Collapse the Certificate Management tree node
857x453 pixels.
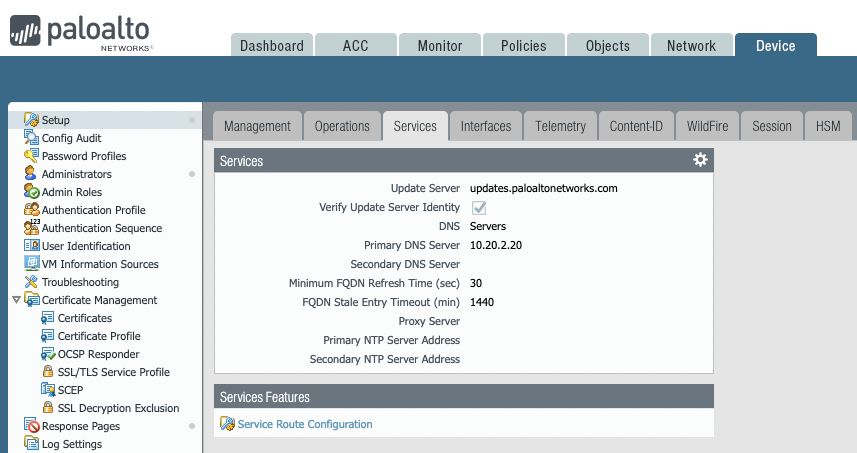16,300
